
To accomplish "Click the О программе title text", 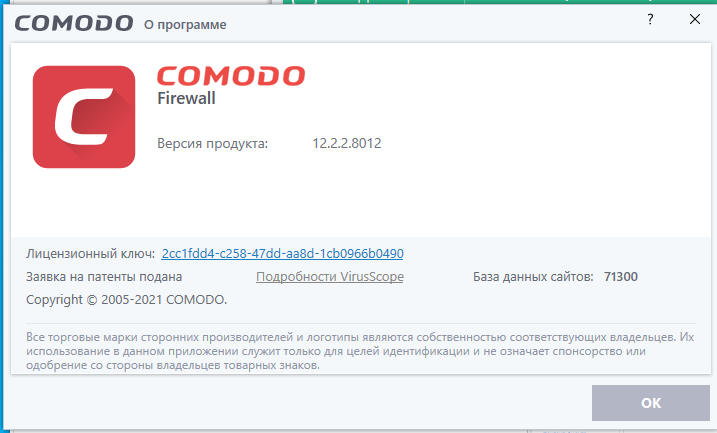I will (185, 24).
